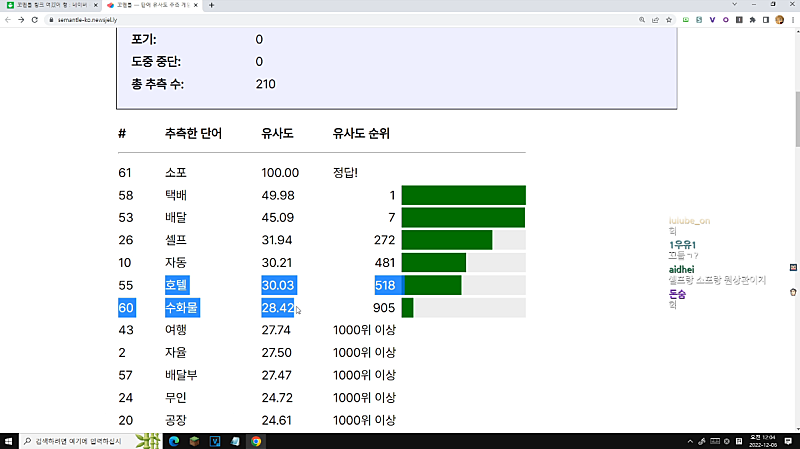800x449 pixels.
Task: Click the guessed word 호텔 in table
Action: [x=177, y=284]
